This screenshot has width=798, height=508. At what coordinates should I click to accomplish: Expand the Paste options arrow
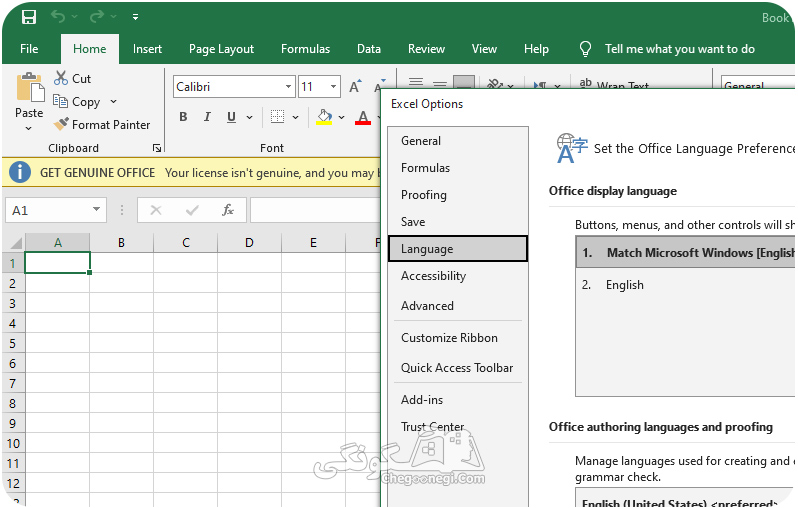click(x=28, y=128)
